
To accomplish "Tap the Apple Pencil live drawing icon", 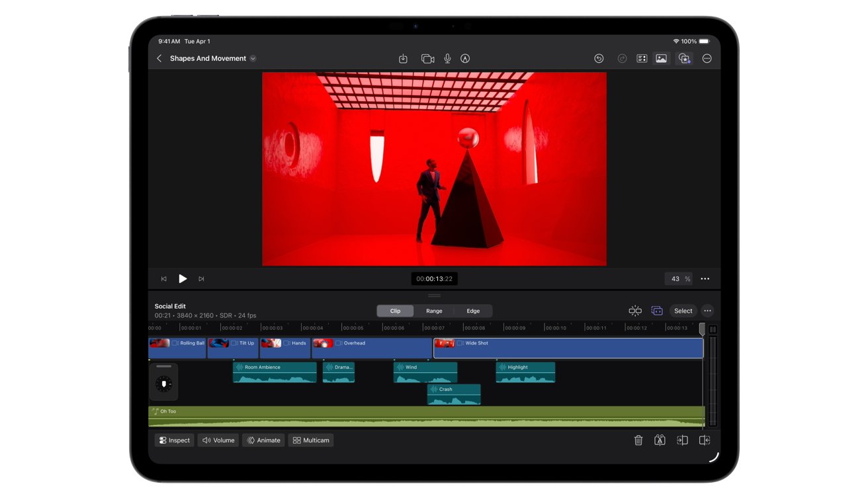I will 465,58.
